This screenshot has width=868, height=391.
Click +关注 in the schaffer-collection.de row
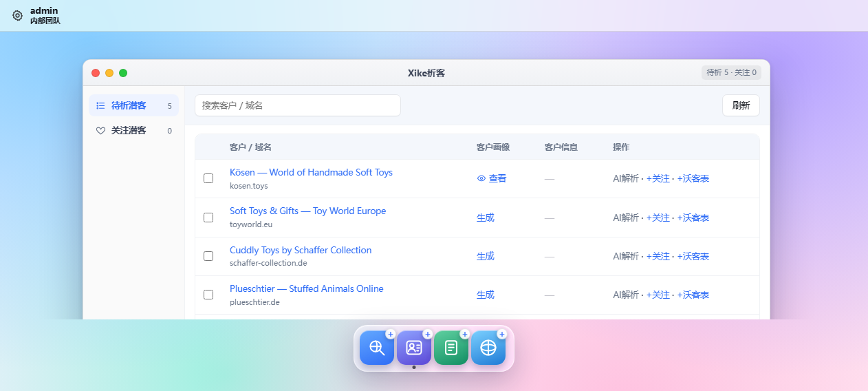(658, 256)
